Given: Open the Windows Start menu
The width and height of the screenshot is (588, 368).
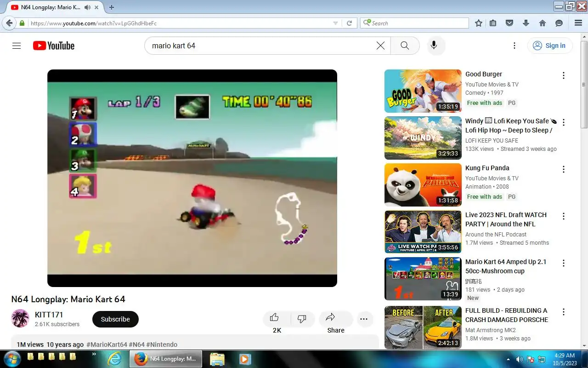Looking at the screenshot, I should pos(11,359).
